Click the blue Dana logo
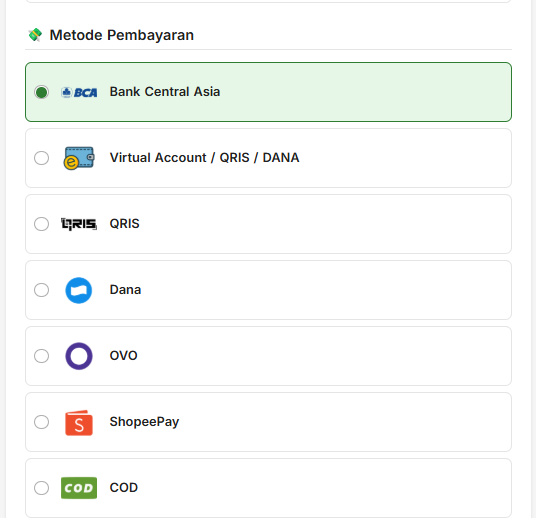Screen dimensions: 536x518 pyautogui.click(x=79, y=290)
